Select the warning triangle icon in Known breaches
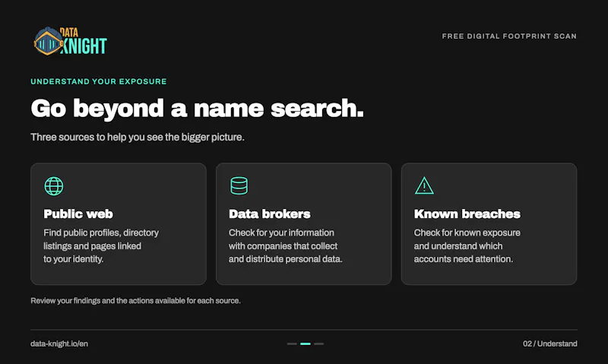Image resolution: width=608 pixels, height=364 pixels. [x=424, y=185]
